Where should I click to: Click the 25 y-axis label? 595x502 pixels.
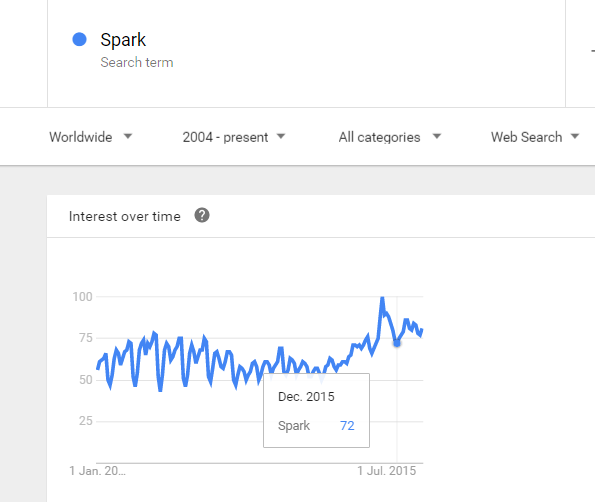(86, 421)
